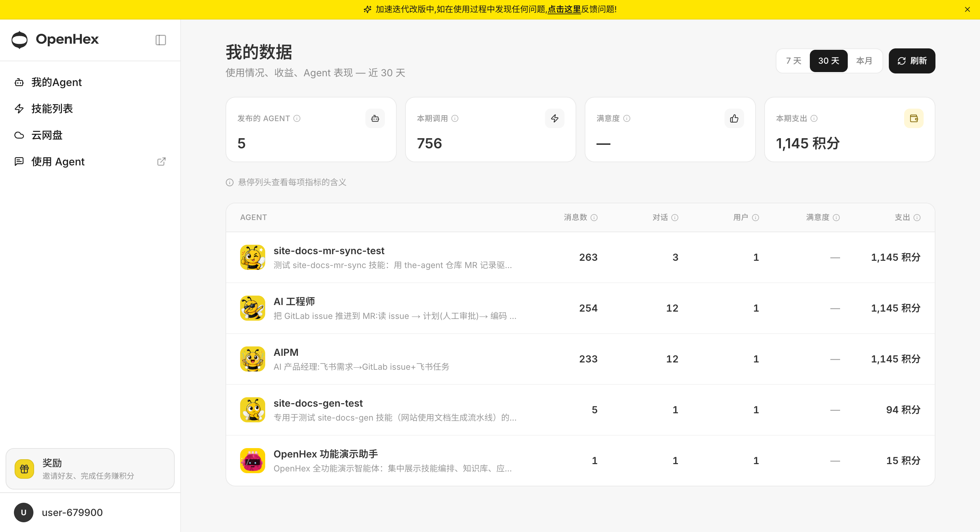Image resolution: width=980 pixels, height=532 pixels.
Task: Select the 7 天 time range
Action: (x=793, y=61)
